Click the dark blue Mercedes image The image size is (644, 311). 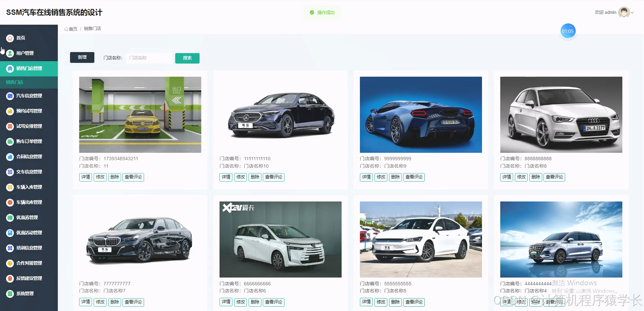click(x=280, y=115)
